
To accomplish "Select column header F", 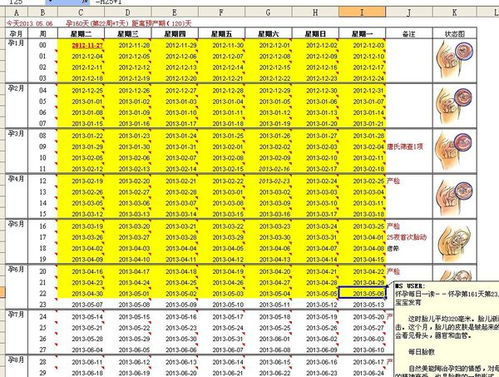I will (222, 13).
